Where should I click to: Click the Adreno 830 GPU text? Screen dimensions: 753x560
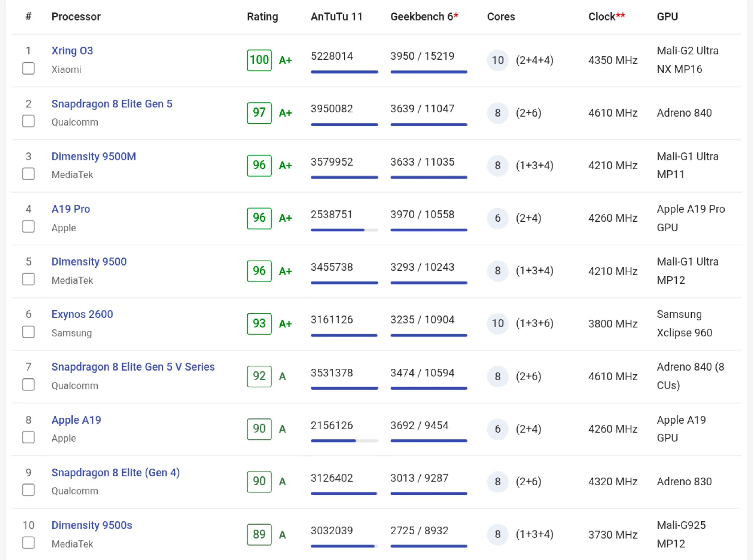(x=684, y=482)
